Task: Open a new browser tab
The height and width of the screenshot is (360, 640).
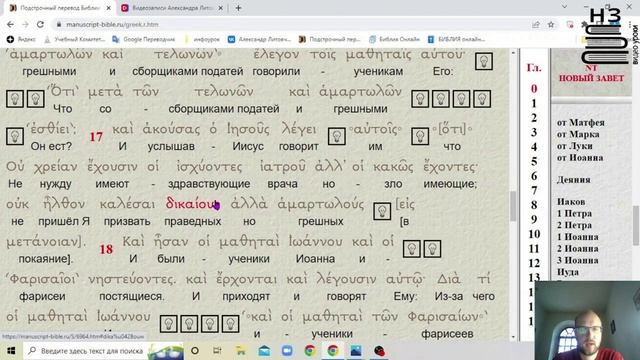Action: (238, 8)
